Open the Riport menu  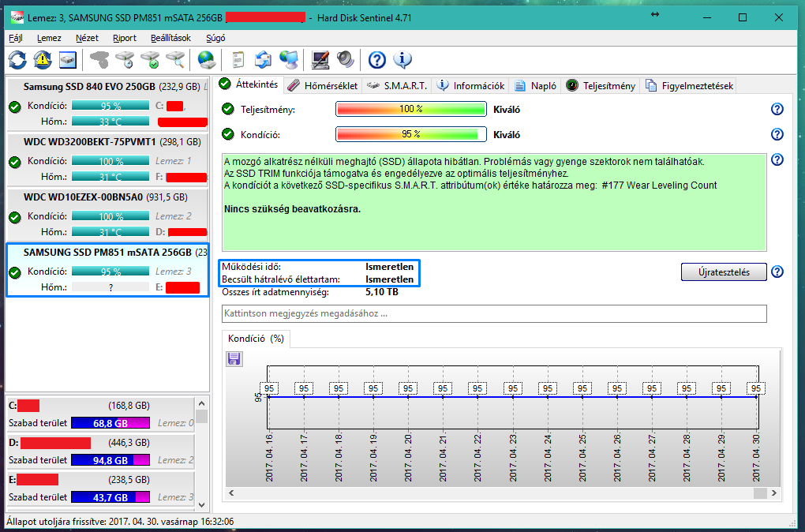pyautogui.click(x=125, y=38)
